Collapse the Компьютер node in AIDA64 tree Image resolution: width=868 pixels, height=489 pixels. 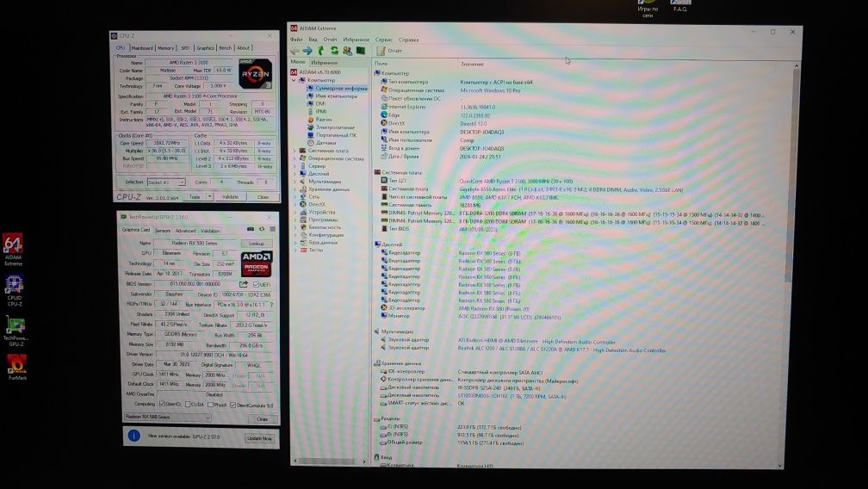point(294,80)
